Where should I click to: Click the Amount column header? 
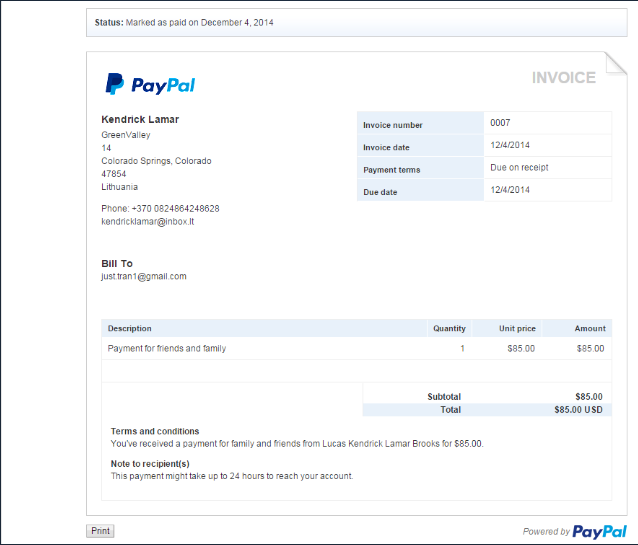[589, 328]
